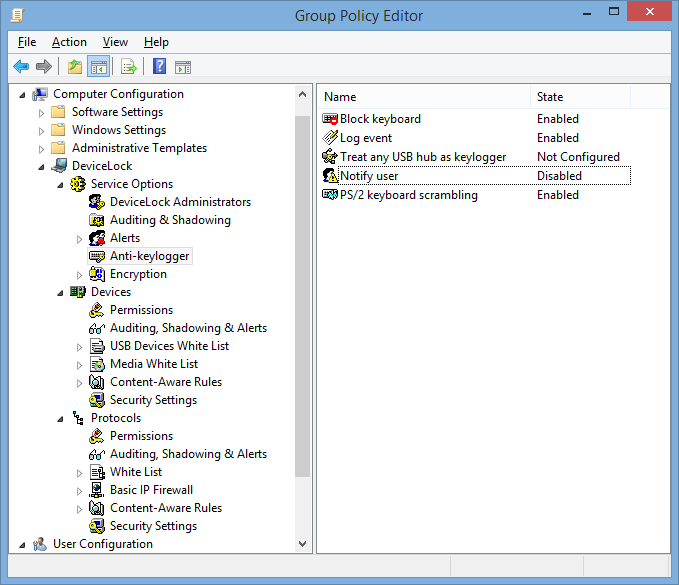Collapse the Service Options node
This screenshot has height=585, width=679.
tap(60, 185)
